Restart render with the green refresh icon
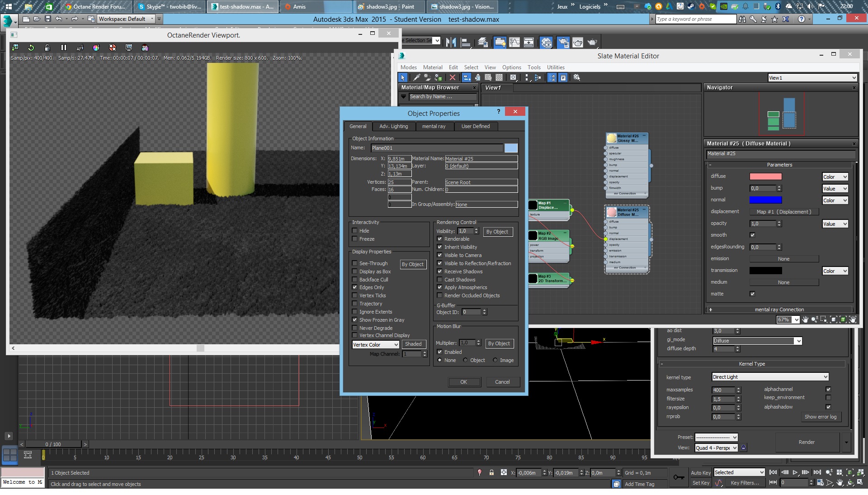Screen dimensions: 868x495 pos(31,48)
